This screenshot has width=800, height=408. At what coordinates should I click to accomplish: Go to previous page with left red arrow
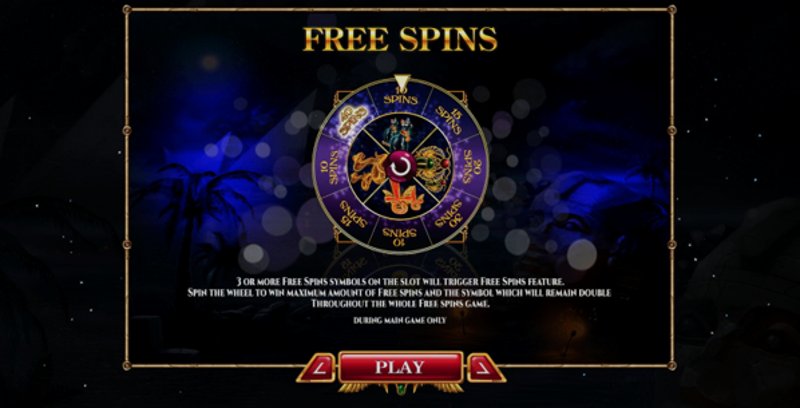coord(316,368)
